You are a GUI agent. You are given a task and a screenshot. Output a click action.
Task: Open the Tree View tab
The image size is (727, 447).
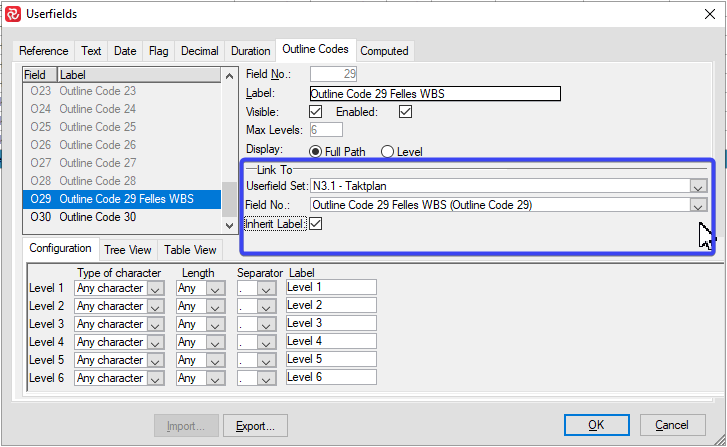coord(128,250)
